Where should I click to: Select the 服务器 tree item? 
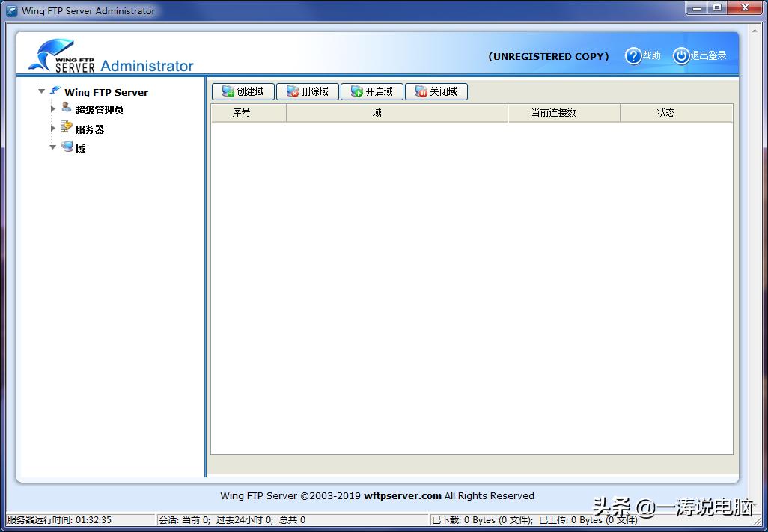(x=90, y=129)
